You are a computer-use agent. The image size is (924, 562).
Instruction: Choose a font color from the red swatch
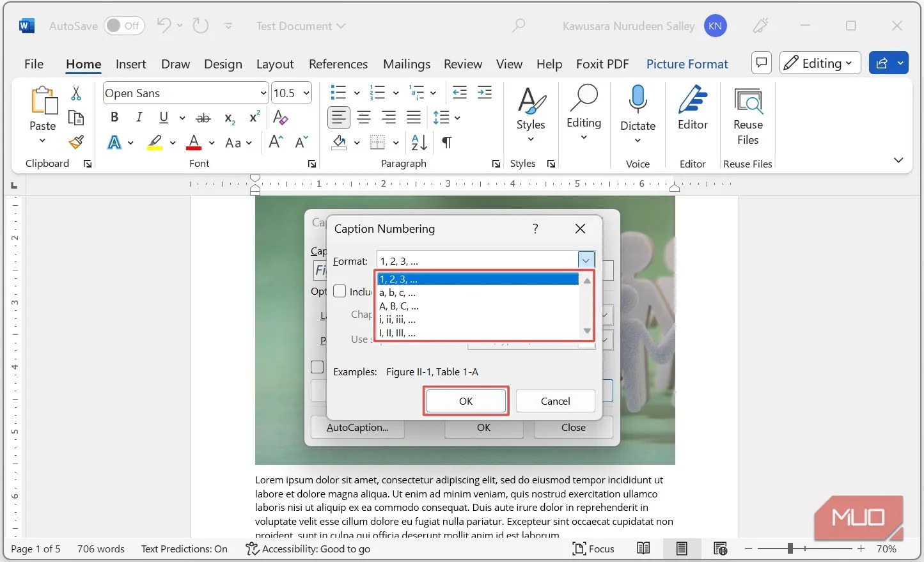tap(194, 143)
